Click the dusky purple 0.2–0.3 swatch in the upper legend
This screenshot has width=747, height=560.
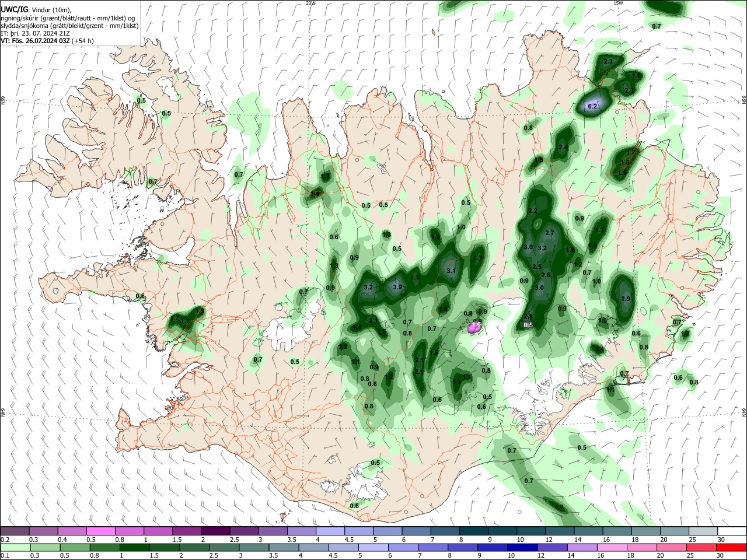pos(15,531)
